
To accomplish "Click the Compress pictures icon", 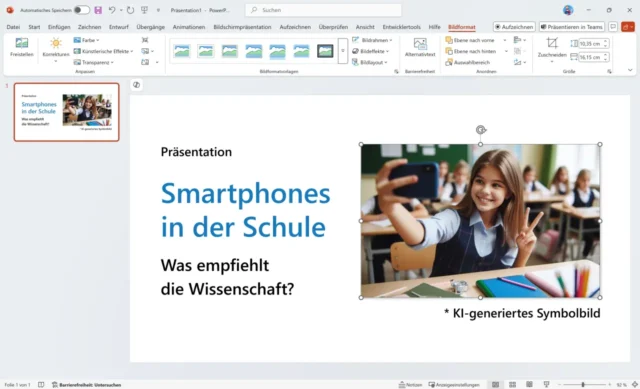I will point(145,40).
